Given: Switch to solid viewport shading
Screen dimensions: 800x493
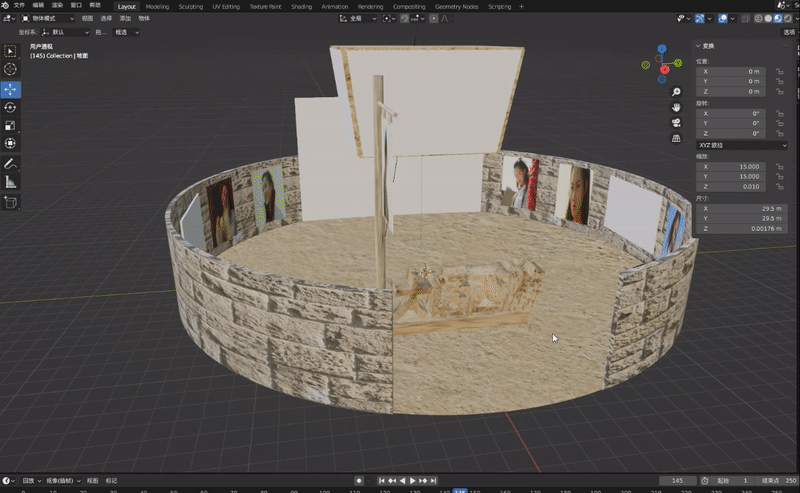Looking at the screenshot, I should tap(768, 18).
